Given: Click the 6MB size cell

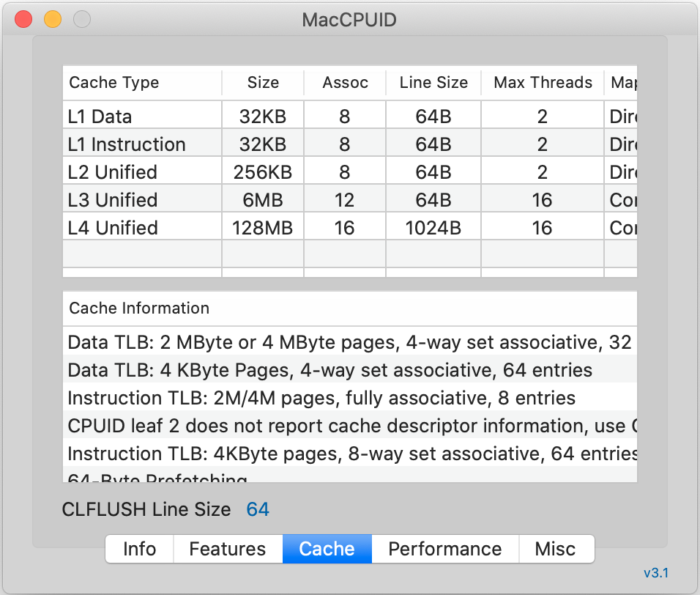Looking at the screenshot, I should tap(263, 199).
